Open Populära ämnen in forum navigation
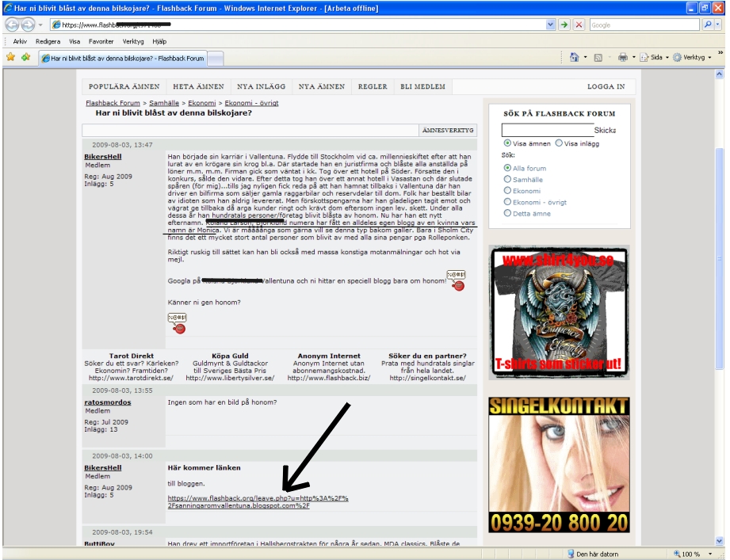The image size is (730, 560). [x=124, y=86]
